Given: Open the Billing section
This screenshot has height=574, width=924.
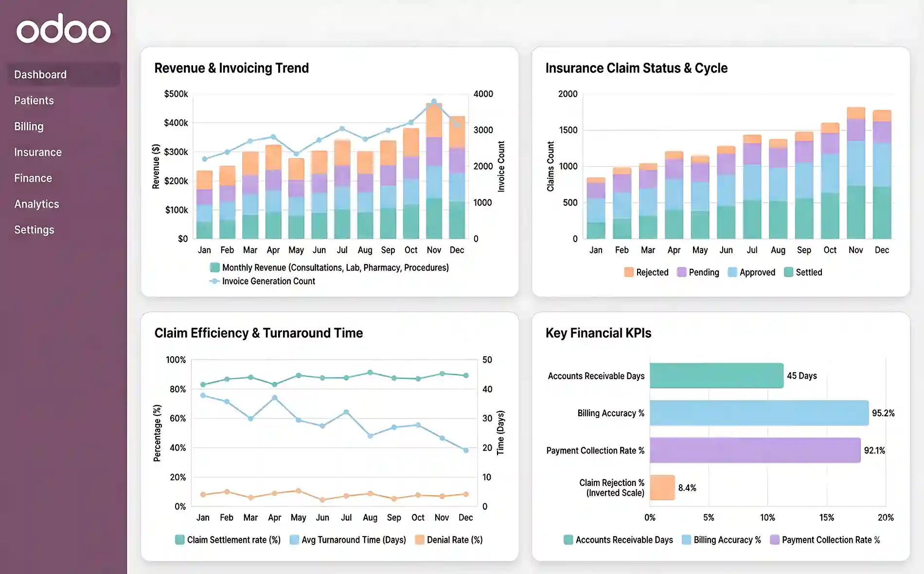Looking at the screenshot, I should 29,126.
